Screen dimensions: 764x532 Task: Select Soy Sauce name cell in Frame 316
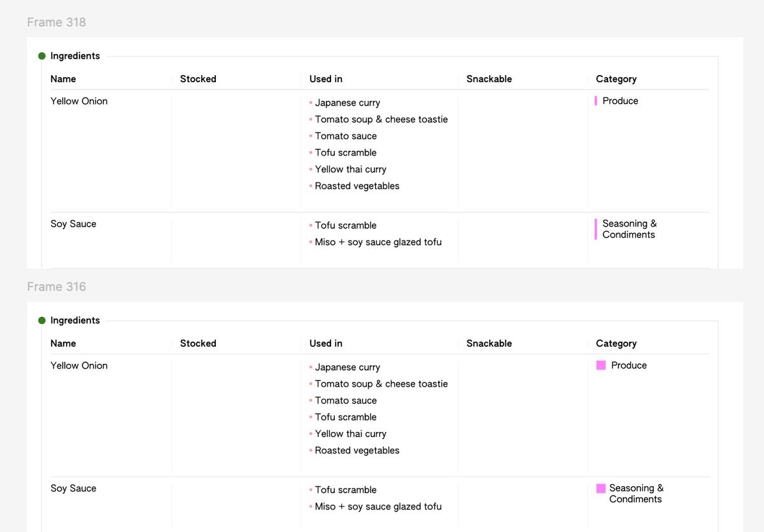tap(73, 489)
